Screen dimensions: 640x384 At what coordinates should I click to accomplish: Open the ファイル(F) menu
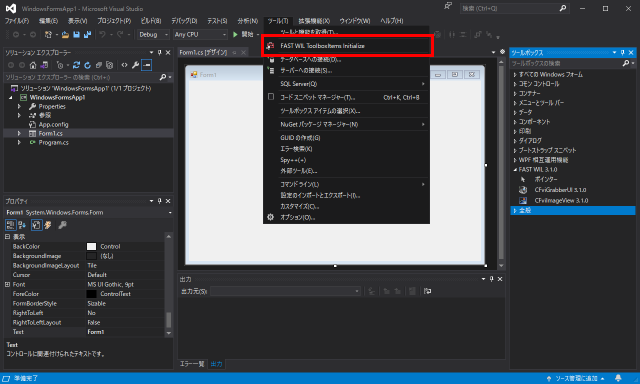click(x=17, y=21)
